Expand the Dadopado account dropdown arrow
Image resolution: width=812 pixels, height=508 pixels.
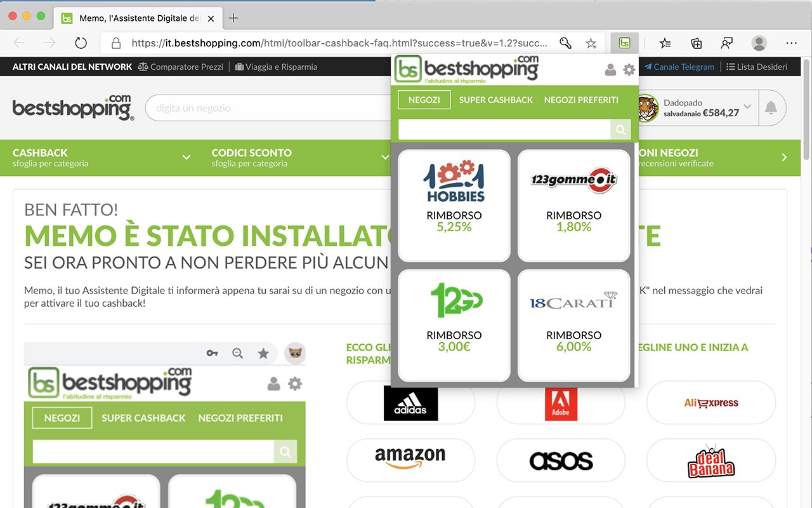(x=747, y=107)
